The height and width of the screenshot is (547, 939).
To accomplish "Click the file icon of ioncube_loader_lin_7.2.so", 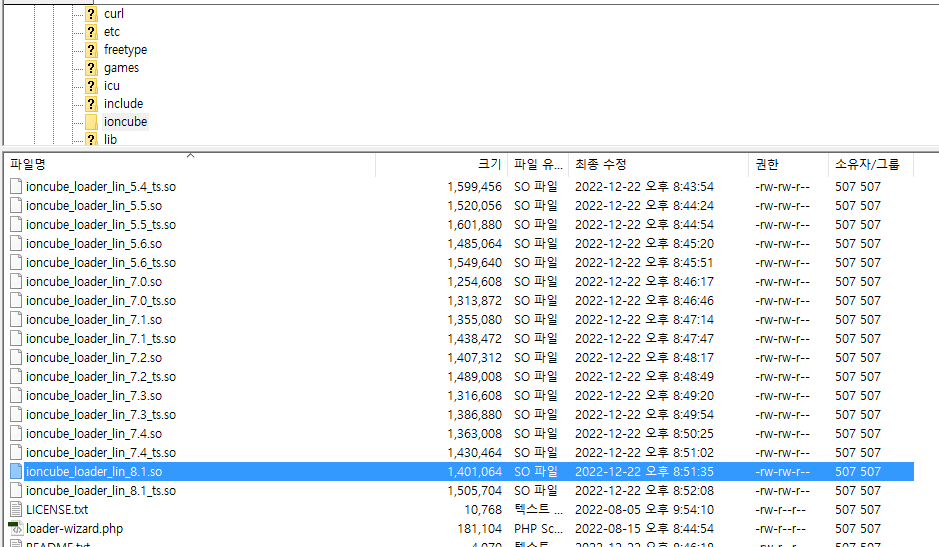I will point(16,358).
